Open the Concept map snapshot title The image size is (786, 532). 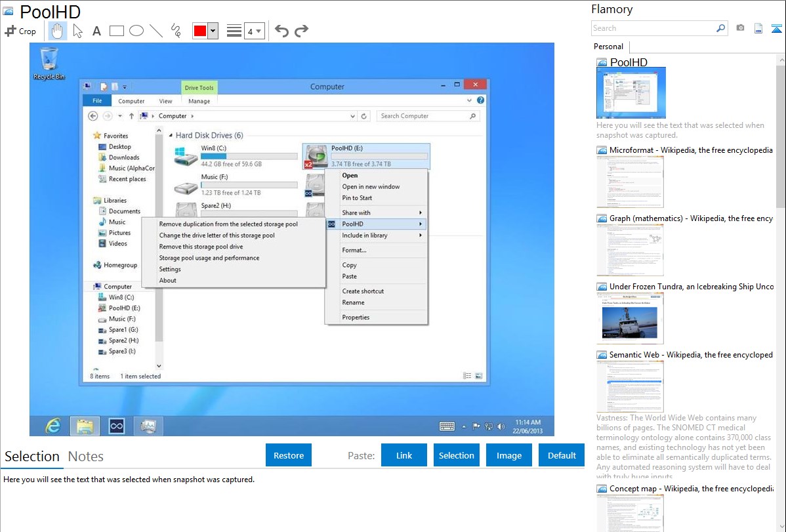click(691, 489)
